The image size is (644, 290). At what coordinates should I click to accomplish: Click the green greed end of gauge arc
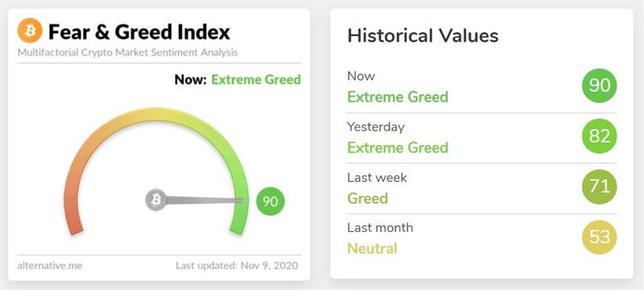coord(238,224)
